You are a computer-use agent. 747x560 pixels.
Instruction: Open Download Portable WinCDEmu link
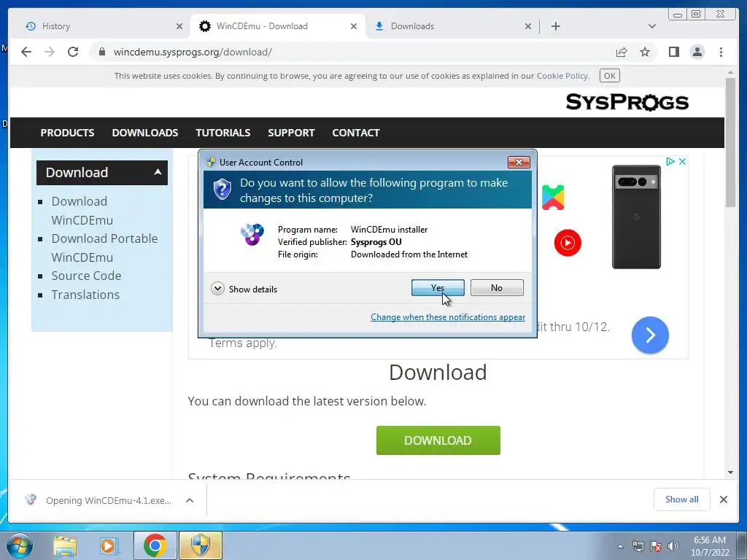[x=104, y=248]
